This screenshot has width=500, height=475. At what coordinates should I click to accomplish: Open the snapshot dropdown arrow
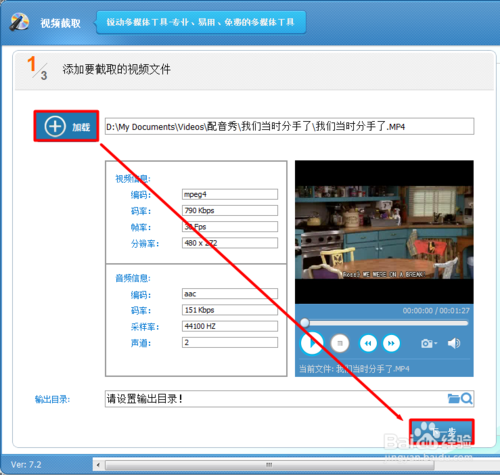click(x=436, y=343)
